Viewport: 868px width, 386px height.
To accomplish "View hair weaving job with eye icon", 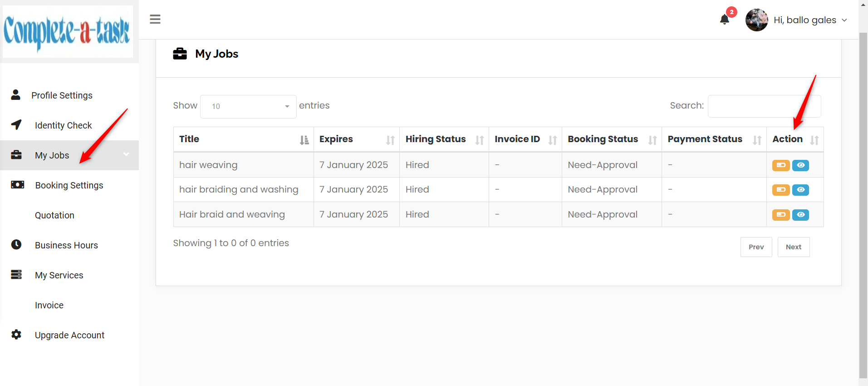I will 801,165.
